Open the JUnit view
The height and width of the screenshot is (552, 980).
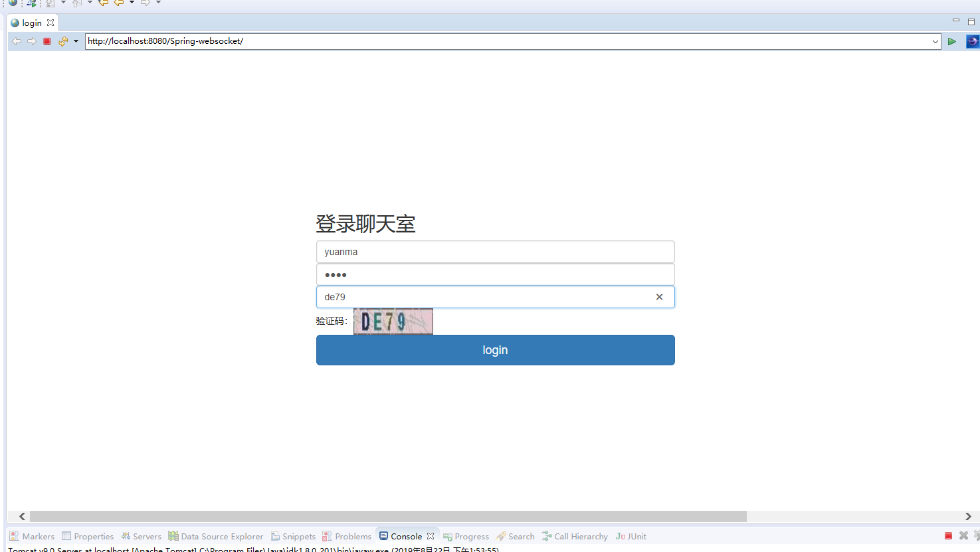(x=630, y=536)
